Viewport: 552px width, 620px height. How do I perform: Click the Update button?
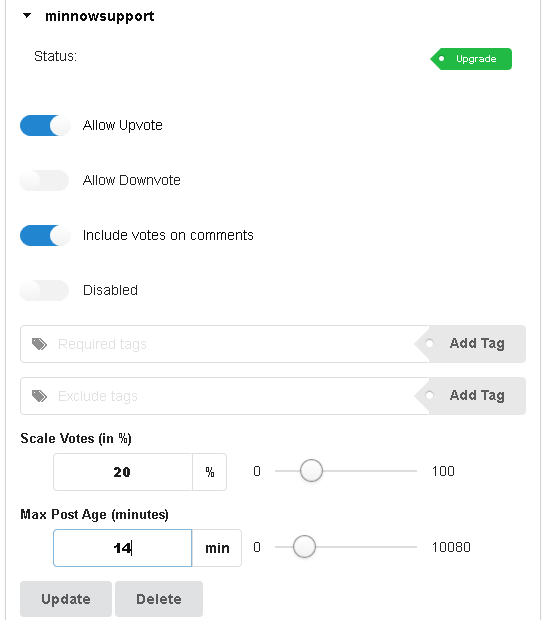point(66,599)
